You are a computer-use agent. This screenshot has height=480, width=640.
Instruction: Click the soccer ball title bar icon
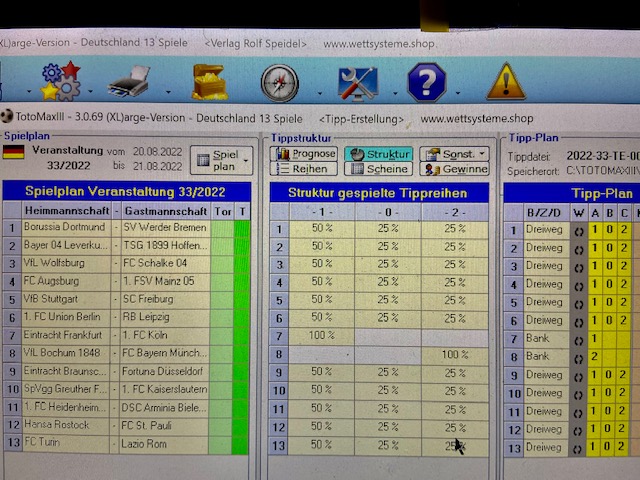coord(6,116)
